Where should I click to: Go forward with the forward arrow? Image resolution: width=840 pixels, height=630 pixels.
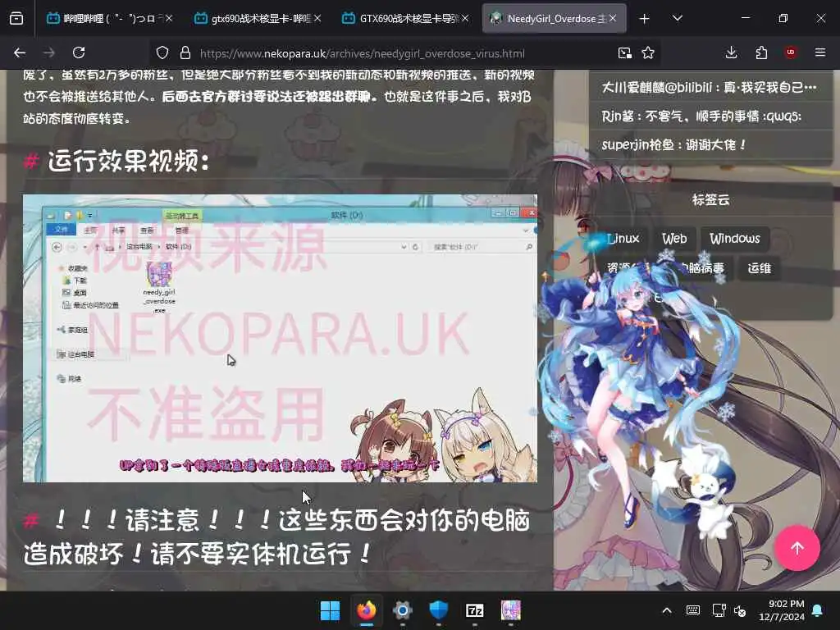48,52
